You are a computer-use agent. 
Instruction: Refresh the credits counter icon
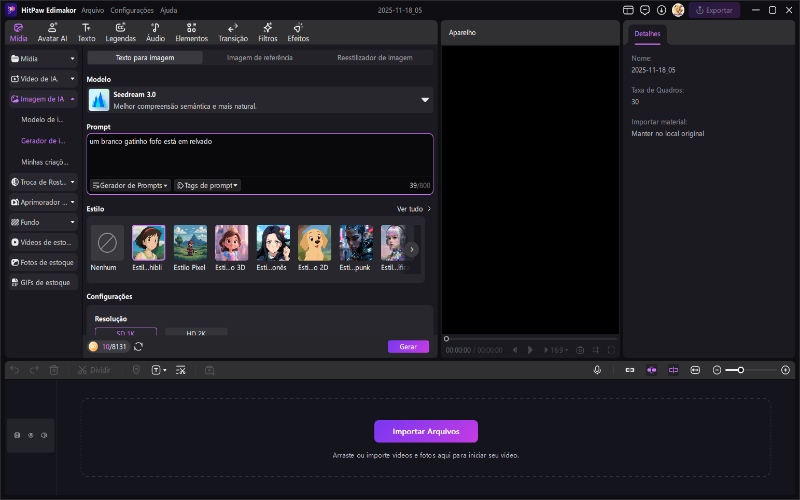click(138, 346)
